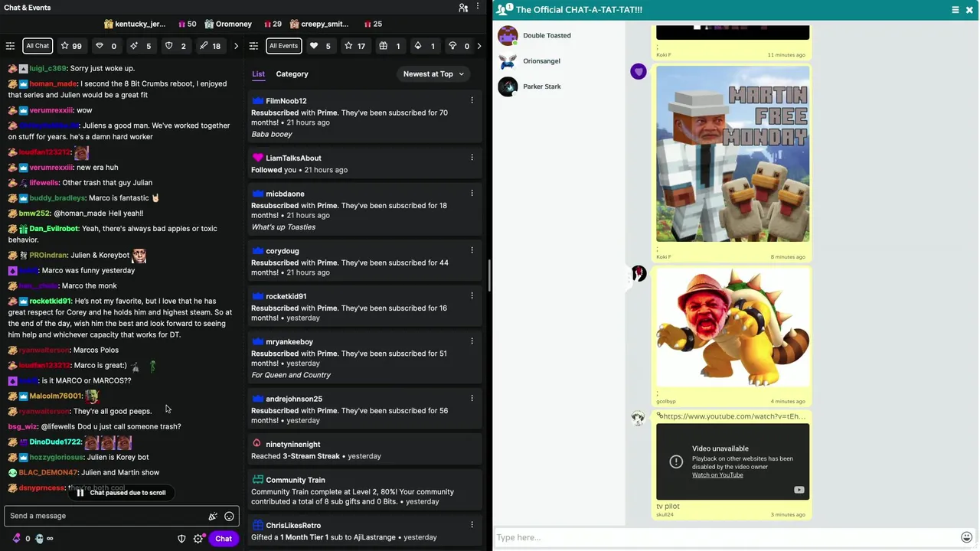Open options menu for rocketkid91 event

472,296
